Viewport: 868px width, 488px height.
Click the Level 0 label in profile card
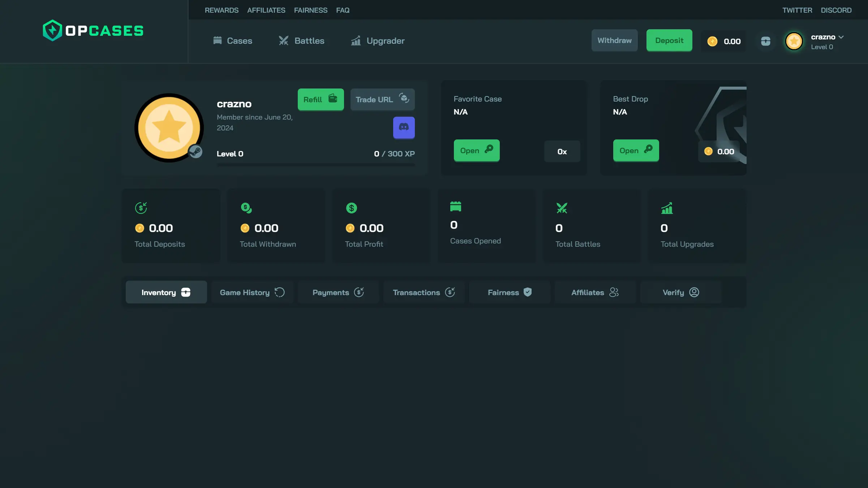[230, 154]
